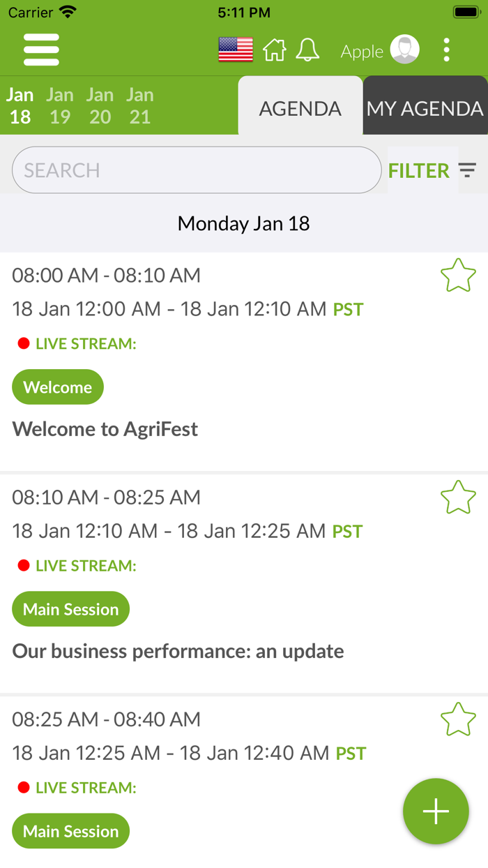Viewport: 488px width, 868px height.
Task: Open Our business performance: an update
Action: (x=178, y=651)
